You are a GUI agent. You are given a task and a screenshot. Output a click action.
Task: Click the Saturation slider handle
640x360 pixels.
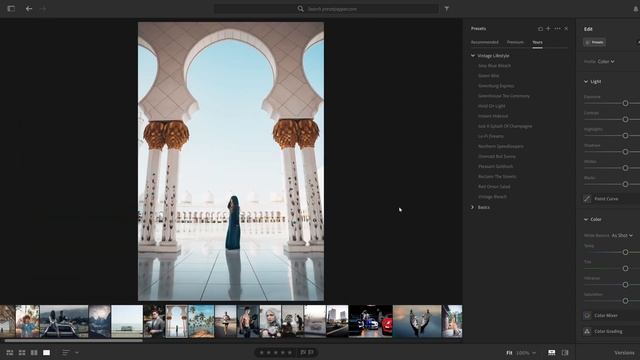(x=625, y=301)
